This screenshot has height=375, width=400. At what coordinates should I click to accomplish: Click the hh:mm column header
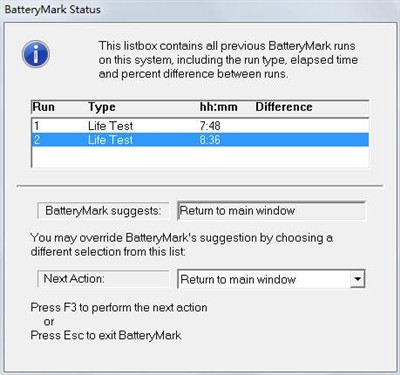(x=219, y=107)
